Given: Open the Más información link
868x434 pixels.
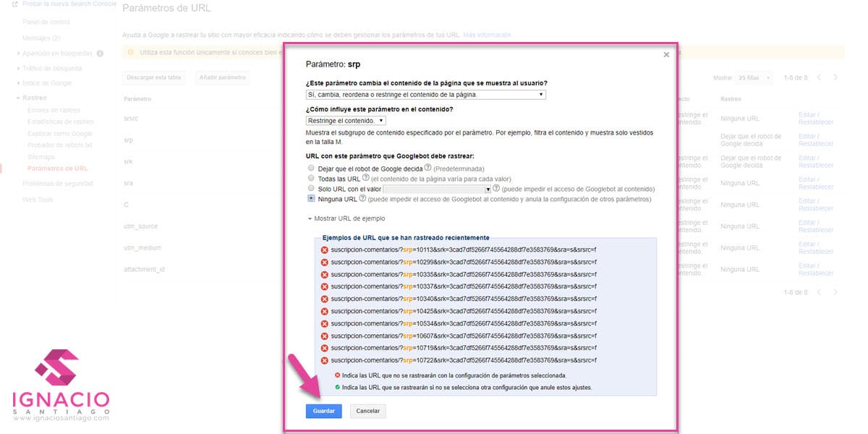Looking at the screenshot, I should pyautogui.click(x=487, y=35).
